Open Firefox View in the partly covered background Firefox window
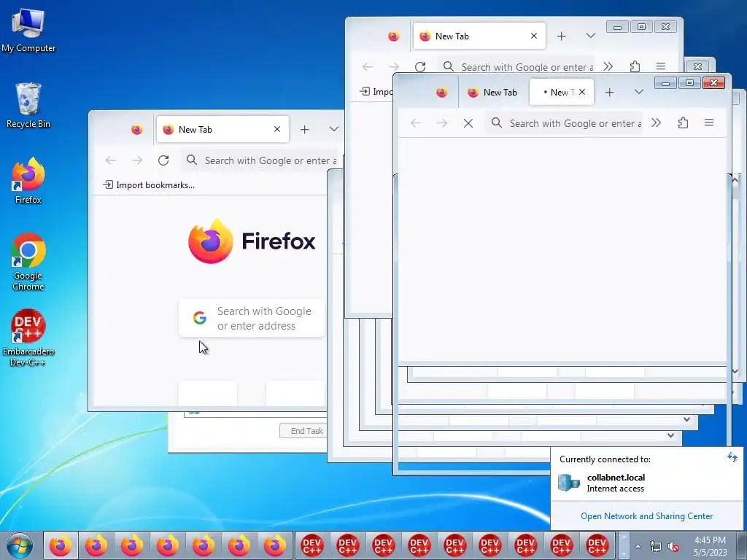Screen dimensions: 747x560 coord(393,36)
